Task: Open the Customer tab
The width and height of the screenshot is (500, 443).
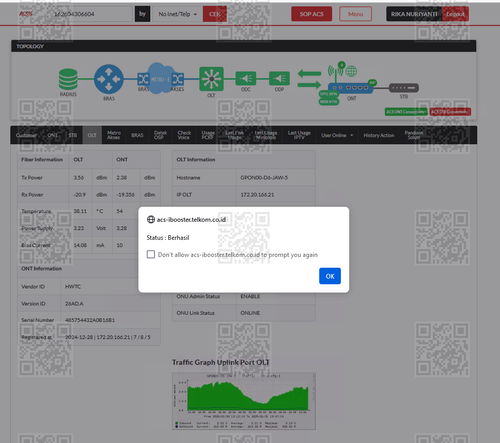Action: click(x=26, y=135)
